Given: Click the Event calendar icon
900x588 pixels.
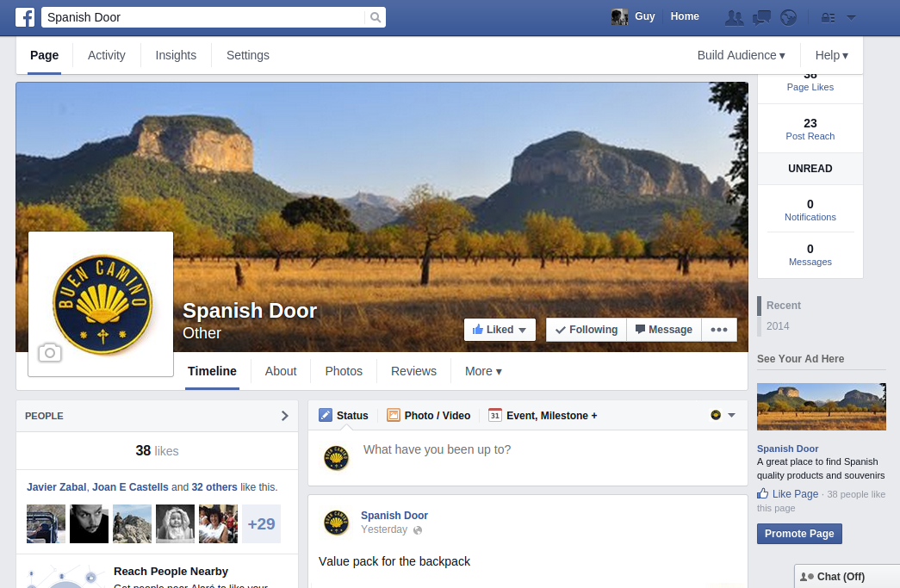Looking at the screenshot, I should tap(494, 415).
